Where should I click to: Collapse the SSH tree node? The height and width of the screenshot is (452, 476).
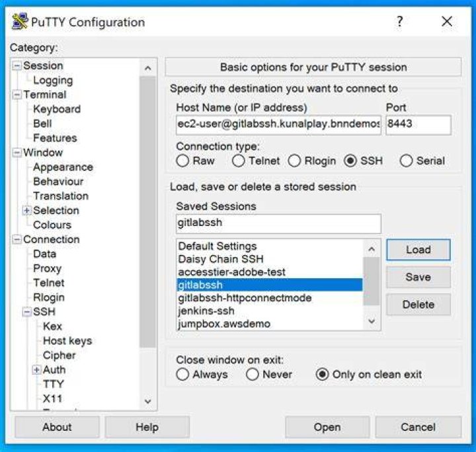click(x=26, y=311)
